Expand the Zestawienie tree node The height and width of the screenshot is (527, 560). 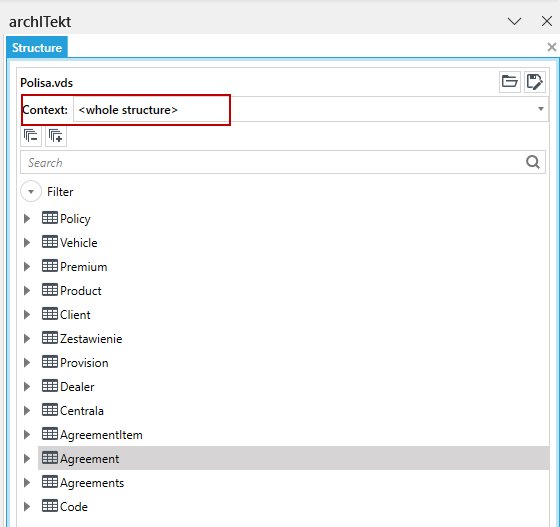click(27, 338)
